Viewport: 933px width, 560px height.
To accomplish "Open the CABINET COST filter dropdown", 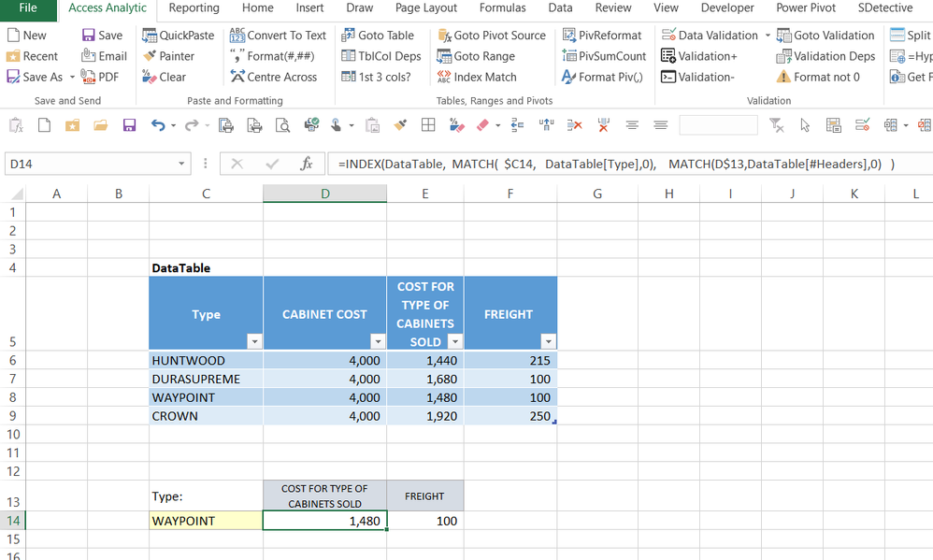I will 378,341.
